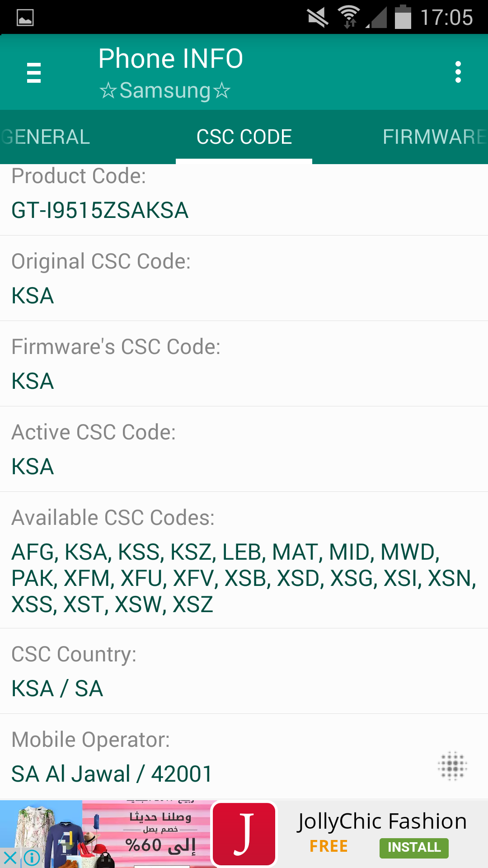
Task: Select the Original CSC Code entry
Action: (244, 278)
